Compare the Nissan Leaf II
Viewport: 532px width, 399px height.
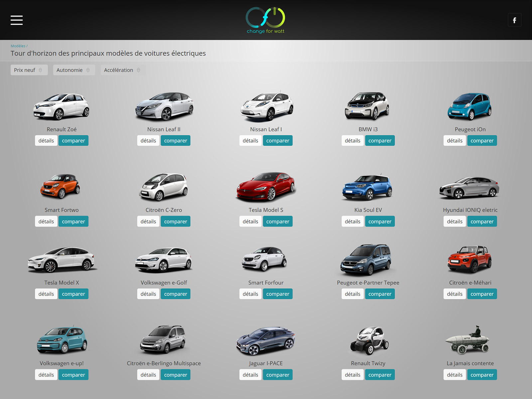click(176, 141)
